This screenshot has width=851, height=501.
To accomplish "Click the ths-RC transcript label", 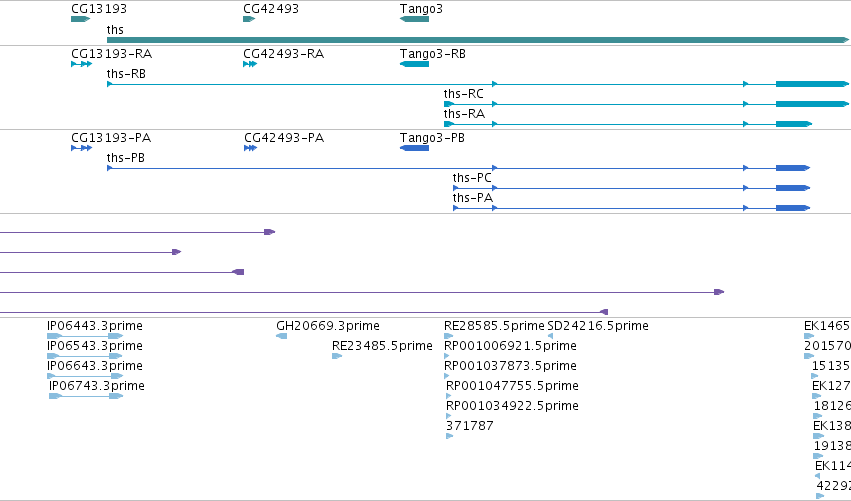I will (x=463, y=94).
